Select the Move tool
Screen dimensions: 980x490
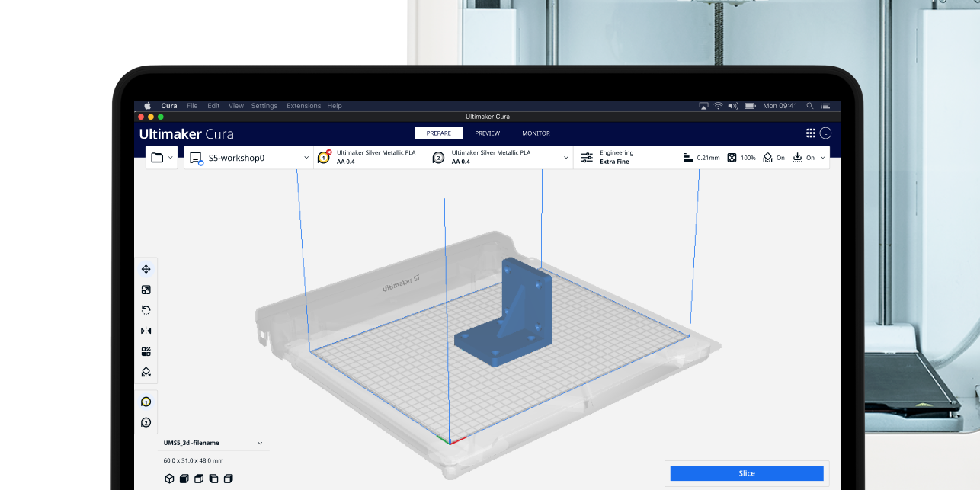[x=146, y=269]
